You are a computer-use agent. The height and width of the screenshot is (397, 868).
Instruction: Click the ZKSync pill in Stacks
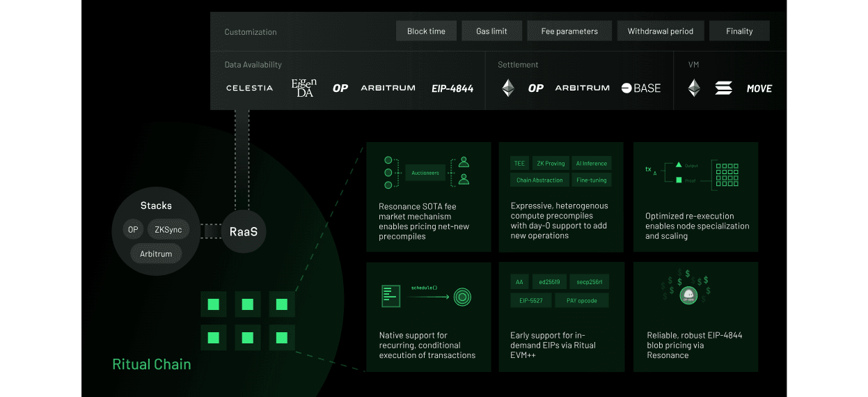[x=168, y=229]
